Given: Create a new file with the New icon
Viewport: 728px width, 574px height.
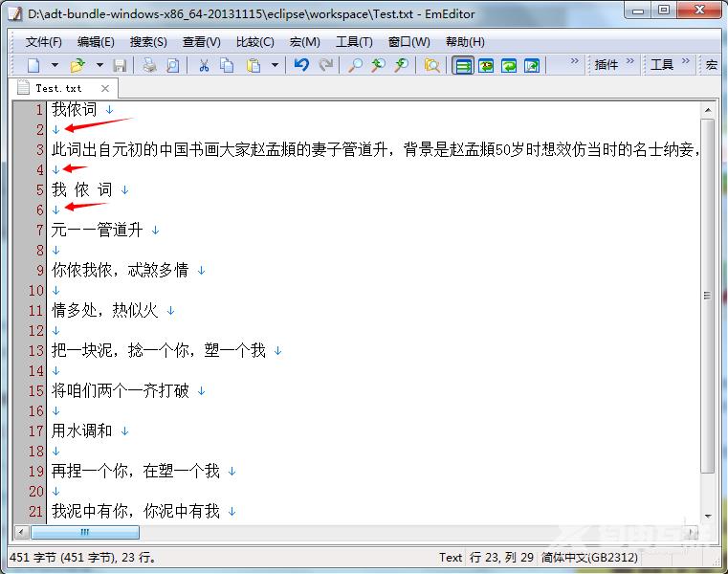Looking at the screenshot, I should point(33,65).
